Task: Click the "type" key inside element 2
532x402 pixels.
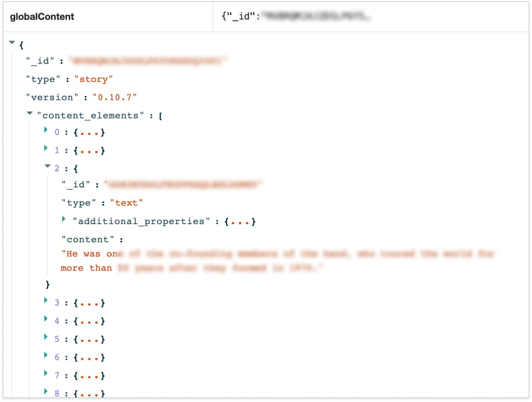Action: (79, 203)
